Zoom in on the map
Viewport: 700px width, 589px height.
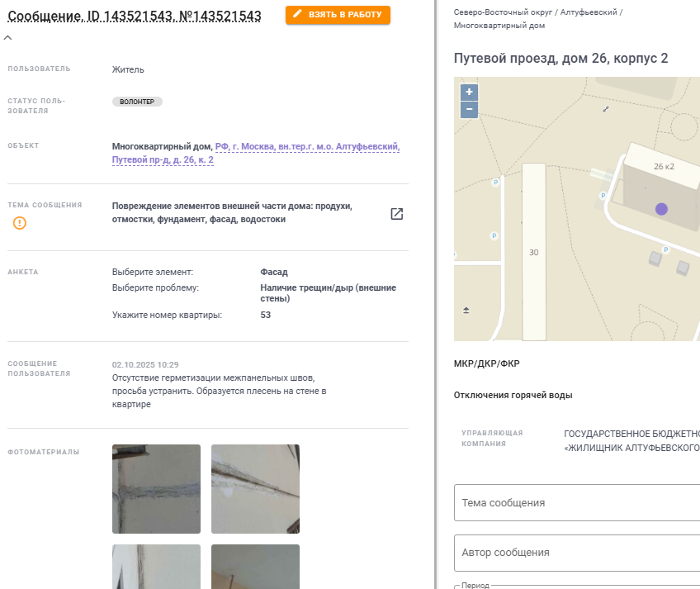tap(469, 93)
